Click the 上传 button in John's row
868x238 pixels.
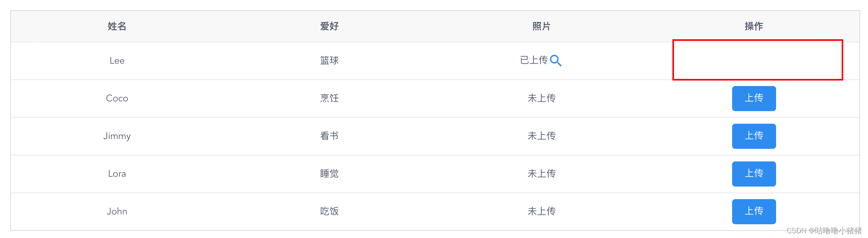coord(754,211)
